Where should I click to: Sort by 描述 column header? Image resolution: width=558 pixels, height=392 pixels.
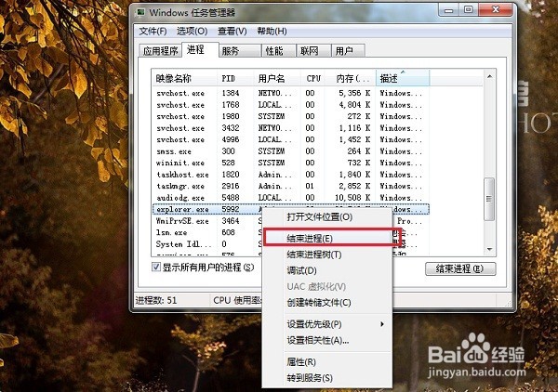pos(403,78)
